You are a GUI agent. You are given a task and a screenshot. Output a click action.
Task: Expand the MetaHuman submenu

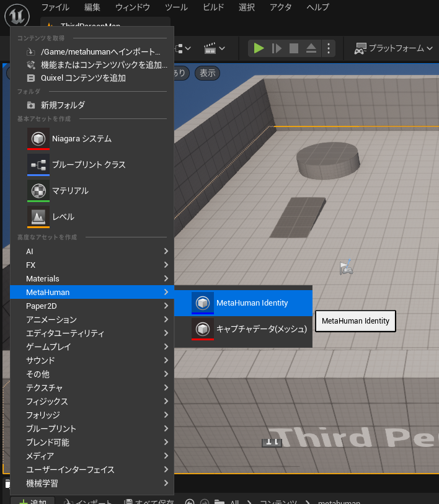pos(92,292)
